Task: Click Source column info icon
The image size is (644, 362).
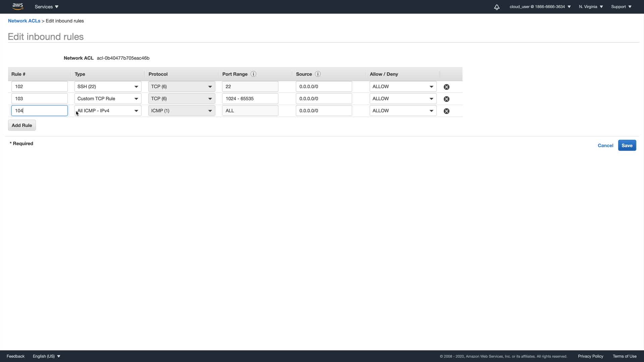Action: (318, 74)
